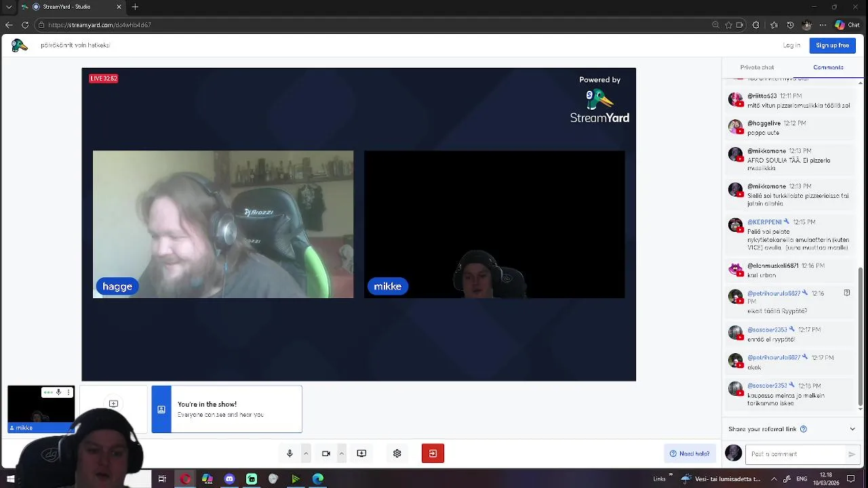Open camera options arrow next to camera button
Image resolution: width=868 pixels, height=488 pixels.
click(342, 453)
